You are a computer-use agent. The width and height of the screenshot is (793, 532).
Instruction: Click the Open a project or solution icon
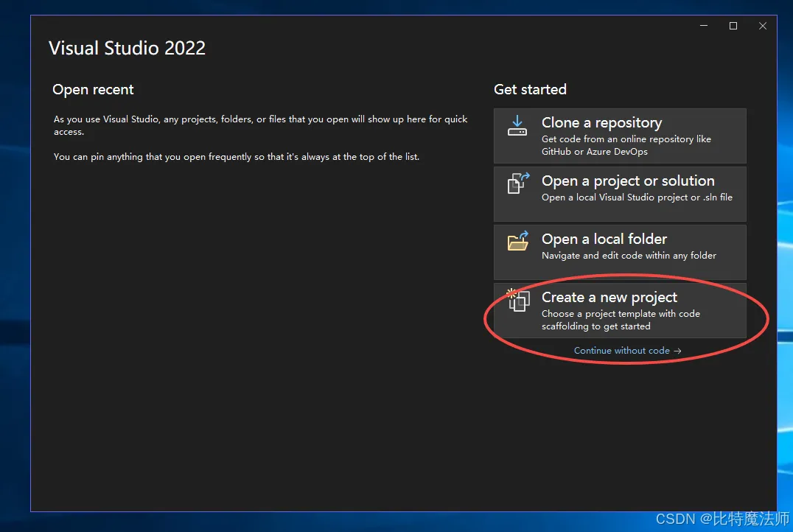tap(518, 183)
